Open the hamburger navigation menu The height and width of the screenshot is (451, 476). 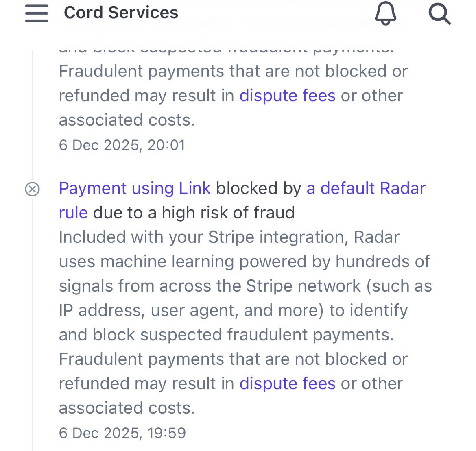[37, 13]
